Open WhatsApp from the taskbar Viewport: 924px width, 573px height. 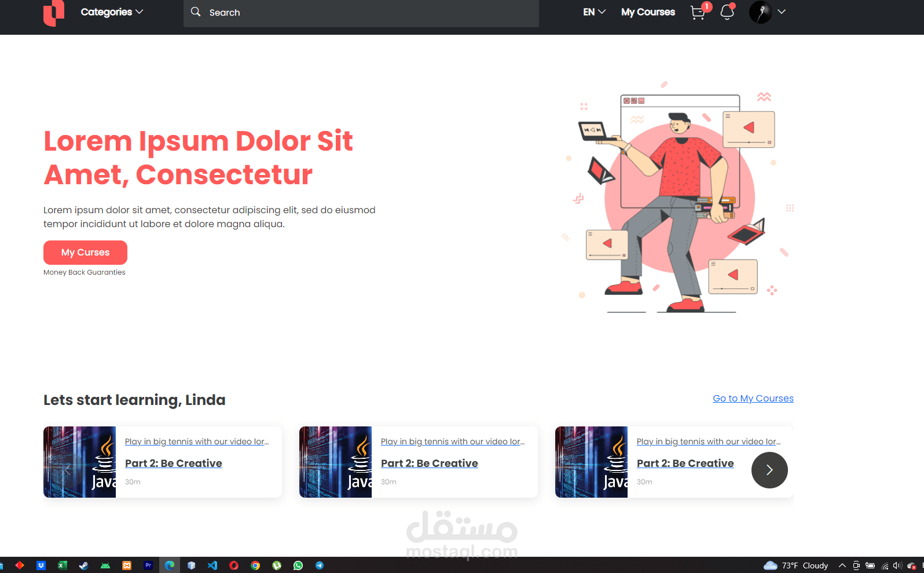(x=298, y=565)
